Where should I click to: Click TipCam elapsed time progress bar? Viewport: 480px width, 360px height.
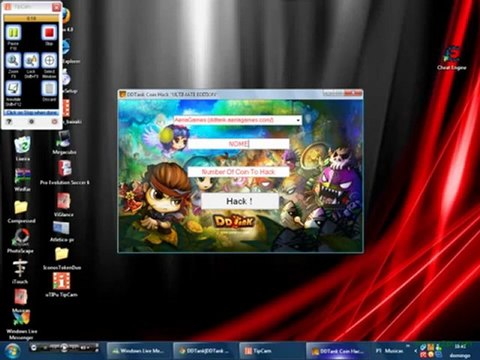click(x=31, y=18)
